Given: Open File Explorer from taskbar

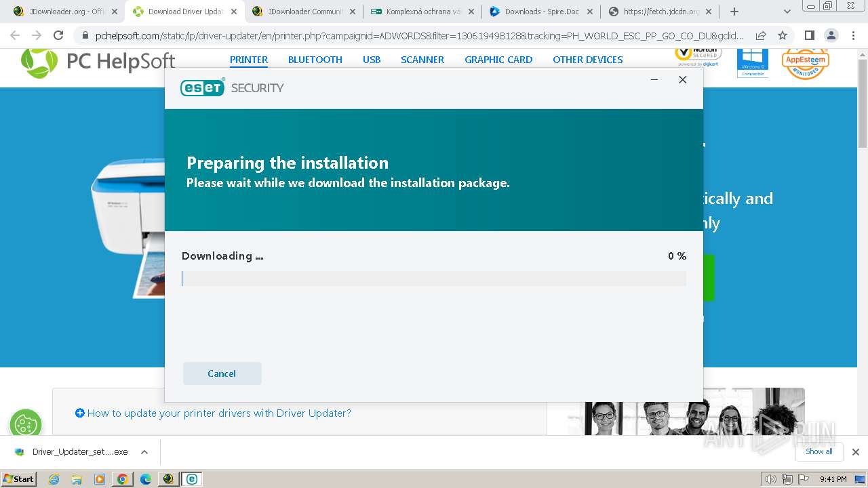Looking at the screenshot, I should pos(77,479).
